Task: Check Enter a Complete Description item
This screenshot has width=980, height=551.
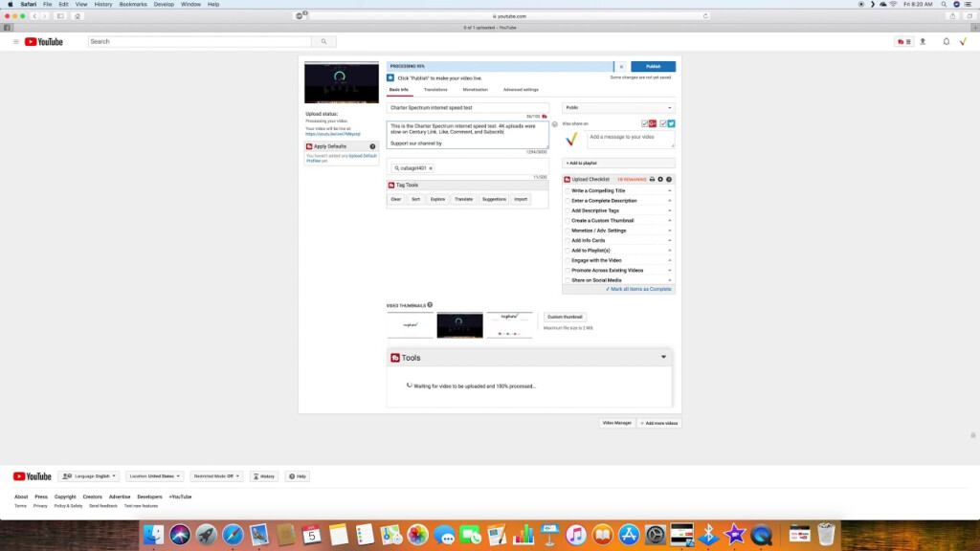Action: 568,201
